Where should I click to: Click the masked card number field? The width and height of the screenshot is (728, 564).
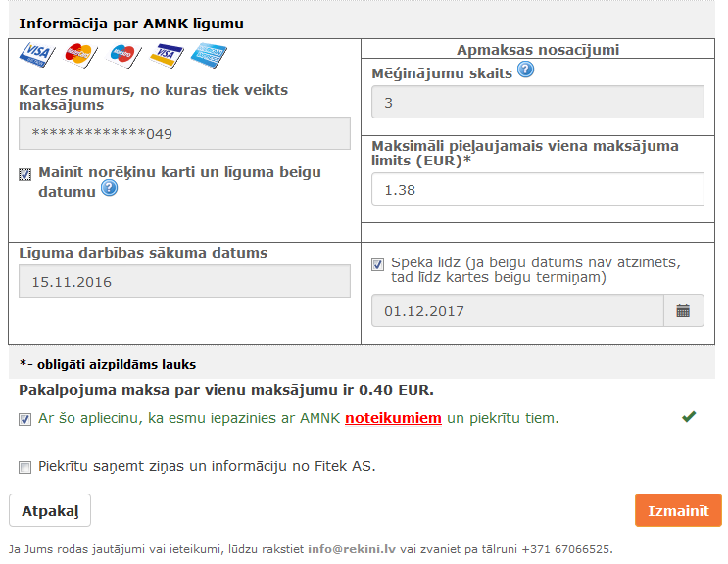(184, 133)
